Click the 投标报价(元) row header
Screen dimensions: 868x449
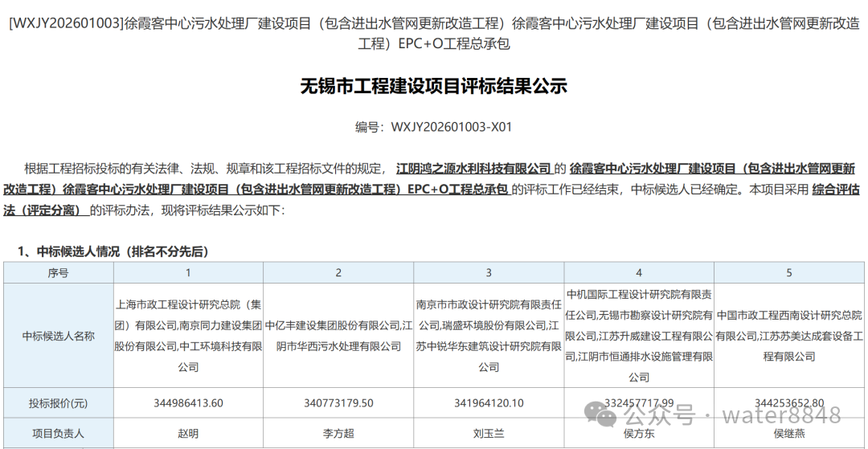(x=58, y=403)
